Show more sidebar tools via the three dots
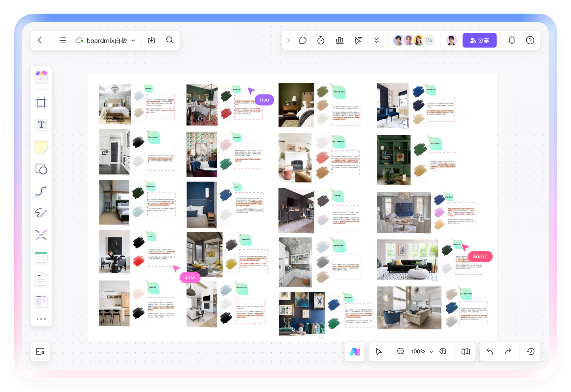The height and width of the screenshot is (392, 571). click(x=41, y=319)
